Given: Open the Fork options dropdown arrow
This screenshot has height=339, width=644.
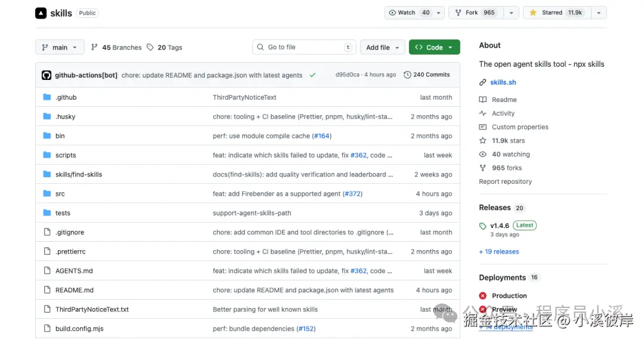Looking at the screenshot, I should pos(512,13).
